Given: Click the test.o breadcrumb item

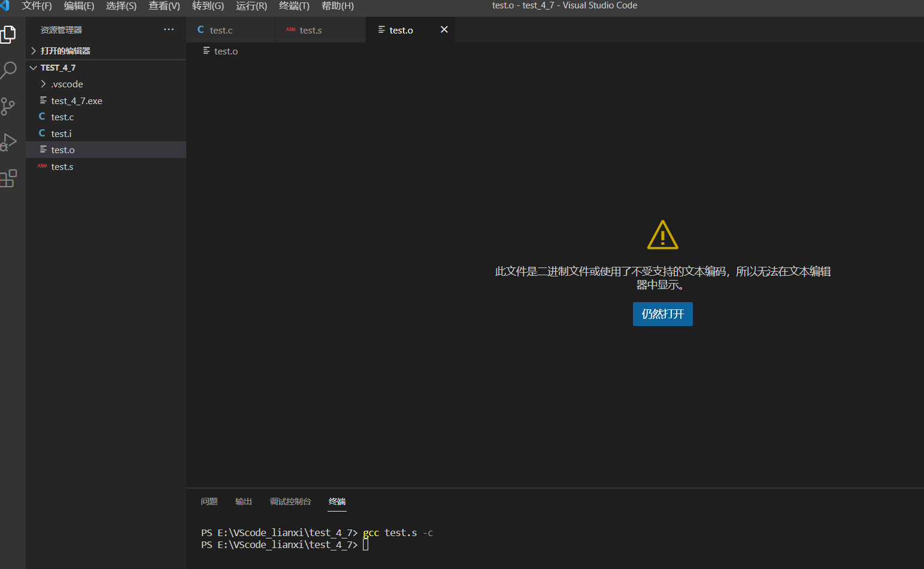Looking at the screenshot, I should [226, 51].
